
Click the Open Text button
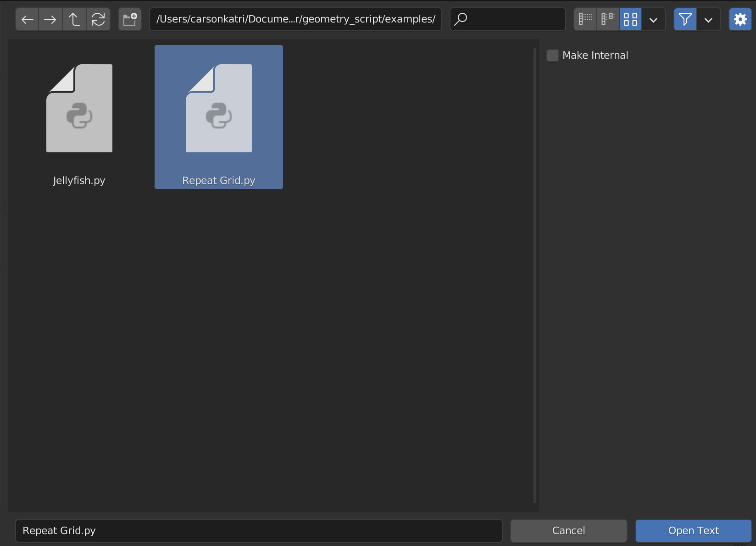[x=693, y=531]
